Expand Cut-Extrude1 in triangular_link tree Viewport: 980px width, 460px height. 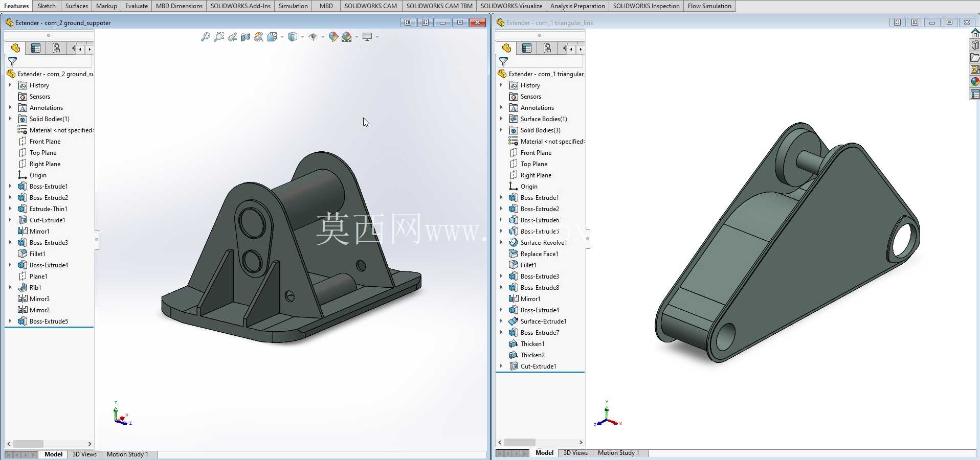click(501, 366)
